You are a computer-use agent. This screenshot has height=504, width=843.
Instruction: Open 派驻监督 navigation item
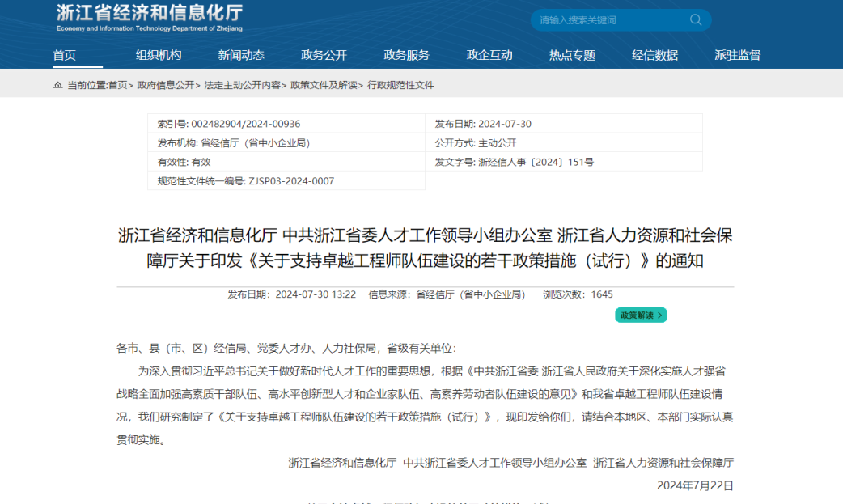737,55
